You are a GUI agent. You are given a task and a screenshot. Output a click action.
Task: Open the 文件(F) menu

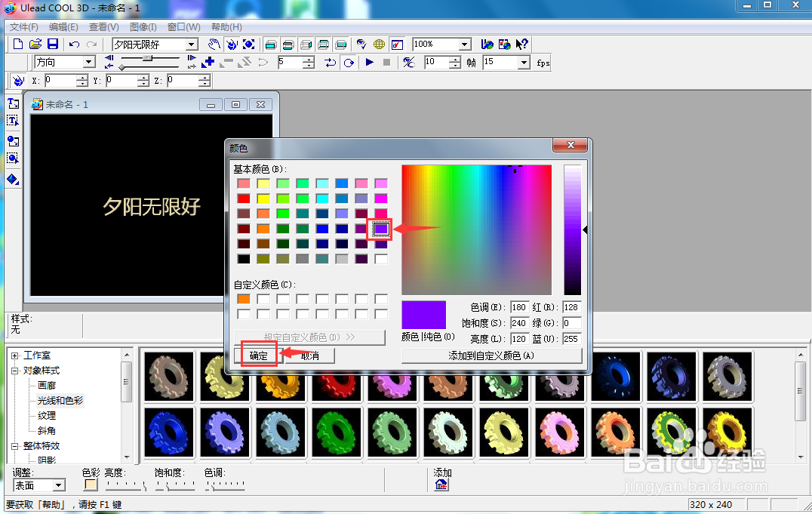pos(24,27)
